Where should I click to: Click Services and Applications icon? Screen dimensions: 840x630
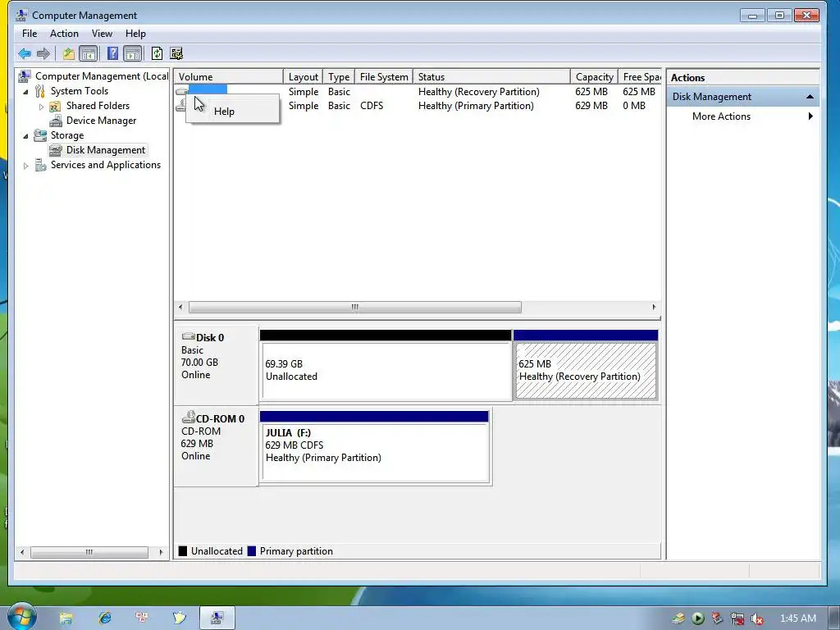(40, 165)
